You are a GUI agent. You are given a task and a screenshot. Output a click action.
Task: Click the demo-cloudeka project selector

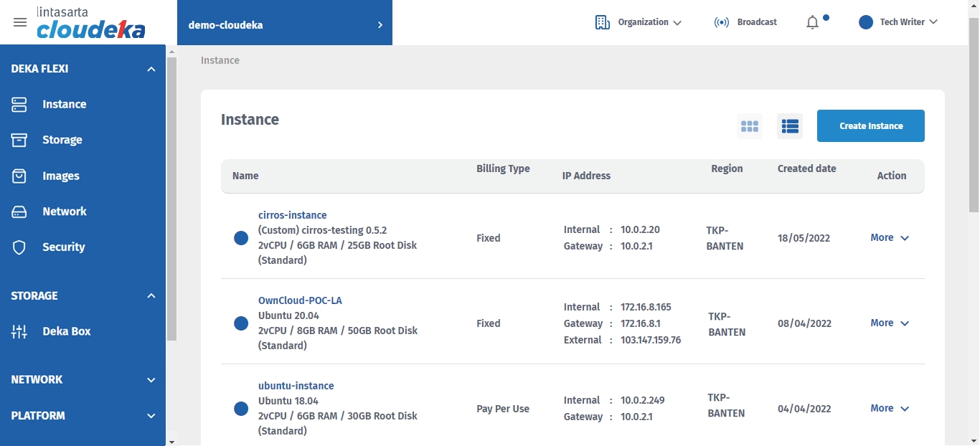click(x=285, y=25)
